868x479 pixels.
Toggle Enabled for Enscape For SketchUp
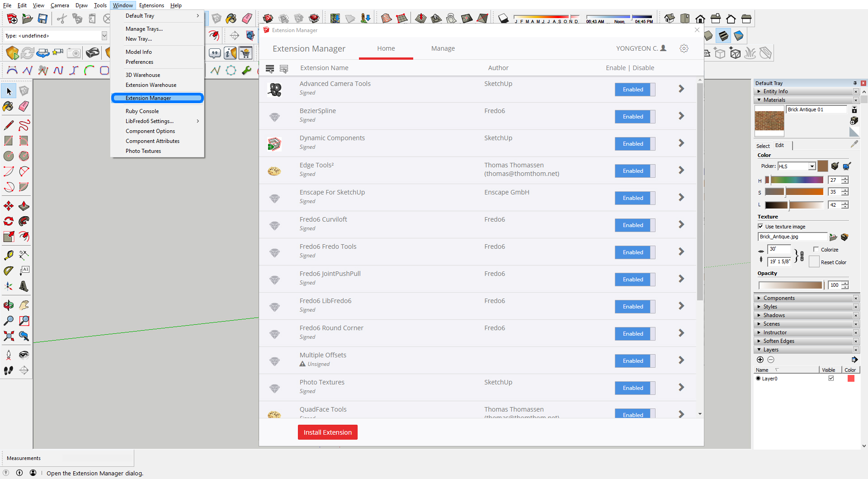tap(635, 198)
